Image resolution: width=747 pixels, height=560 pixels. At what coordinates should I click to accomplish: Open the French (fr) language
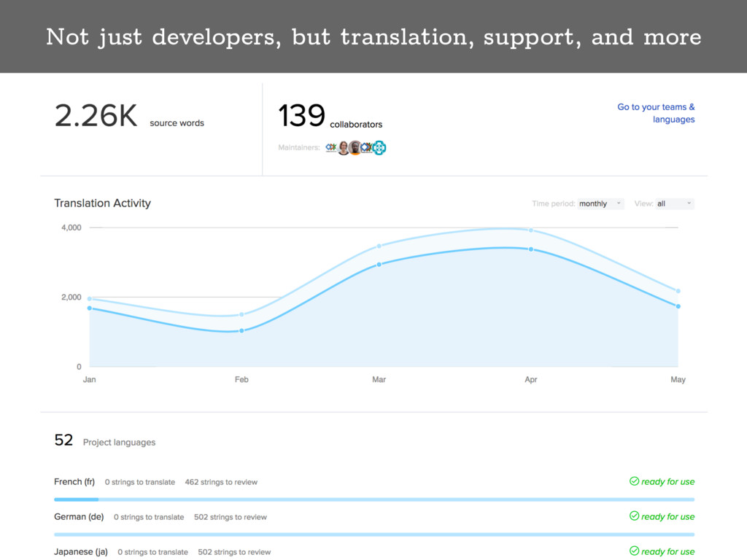click(74, 481)
